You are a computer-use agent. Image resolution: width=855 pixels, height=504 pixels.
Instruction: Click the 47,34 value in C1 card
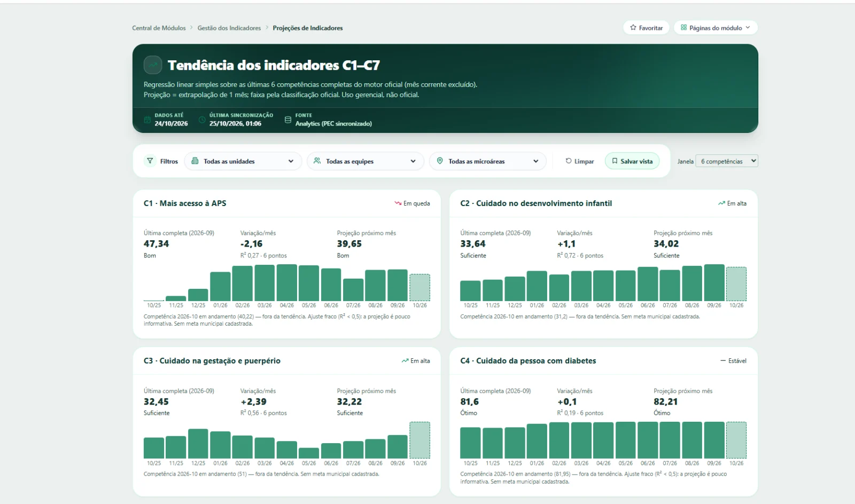[x=157, y=244]
